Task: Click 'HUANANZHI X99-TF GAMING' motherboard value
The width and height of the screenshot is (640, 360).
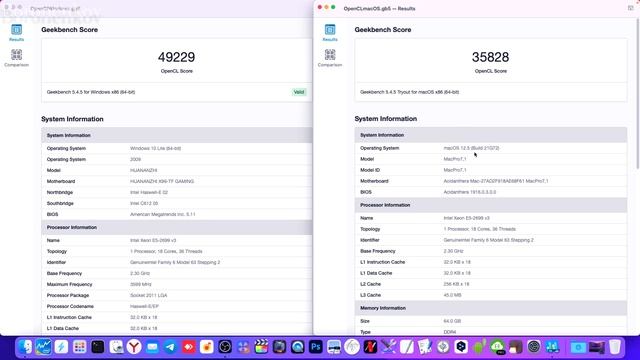Action: [x=162, y=181]
